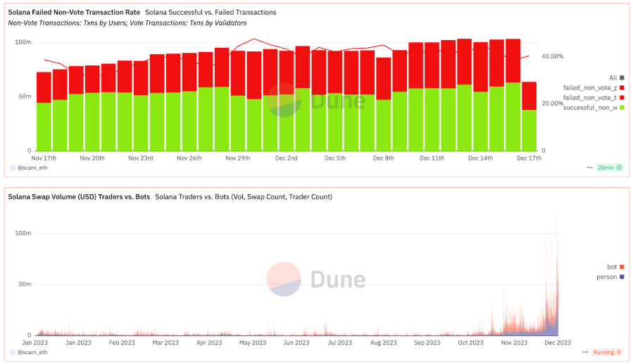
Task: Click the Running status badge
Action: (607, 352)
